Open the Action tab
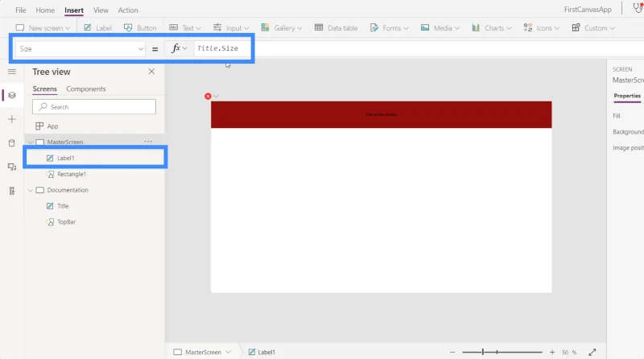 point(128,10)
